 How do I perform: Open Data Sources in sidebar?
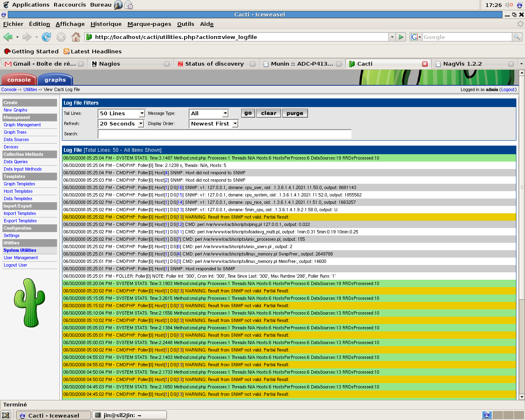(16, 139)
